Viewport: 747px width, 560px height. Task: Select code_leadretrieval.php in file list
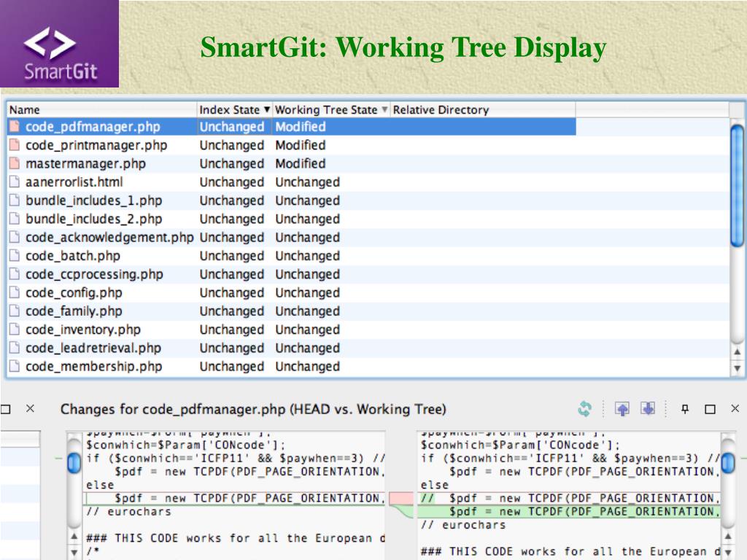click(93, 348)
